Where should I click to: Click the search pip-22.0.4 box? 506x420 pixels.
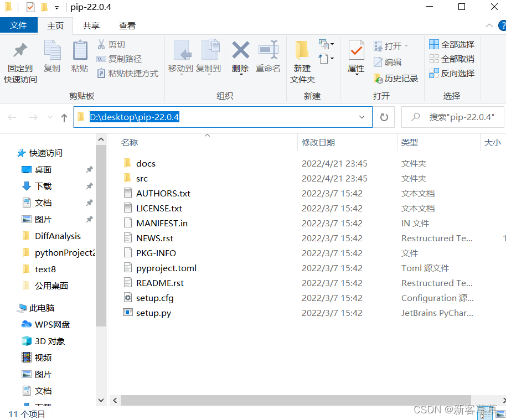pyautogui.click(x=452, y=117)
